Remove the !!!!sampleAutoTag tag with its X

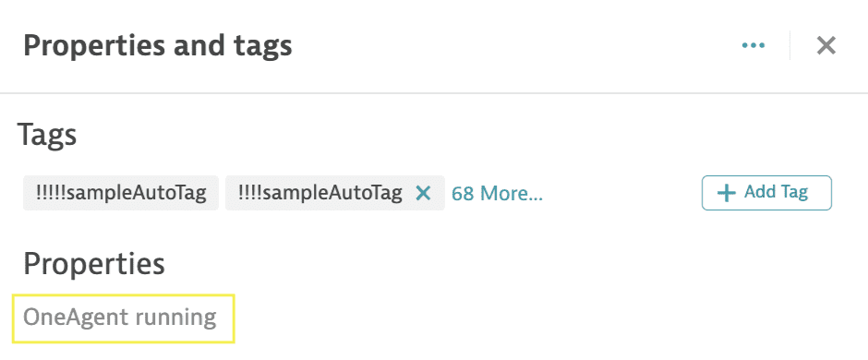pyautogui.click(x=423, y=193)
